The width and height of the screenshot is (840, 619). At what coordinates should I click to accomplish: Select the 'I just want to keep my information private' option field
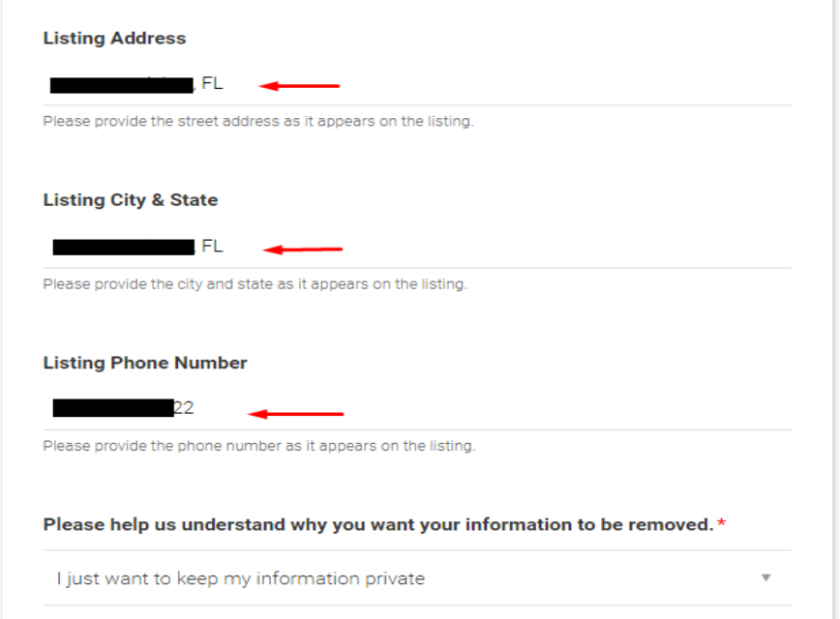[241, 578]
